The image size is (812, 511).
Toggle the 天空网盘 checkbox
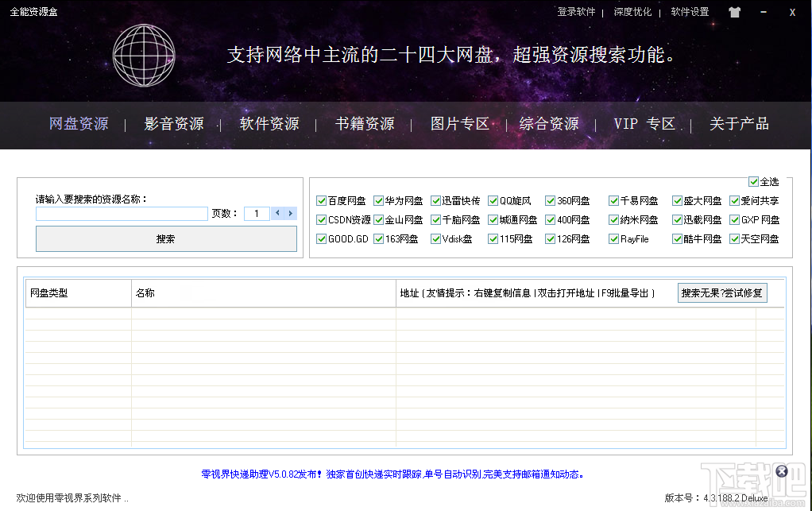tap(734, 239)
